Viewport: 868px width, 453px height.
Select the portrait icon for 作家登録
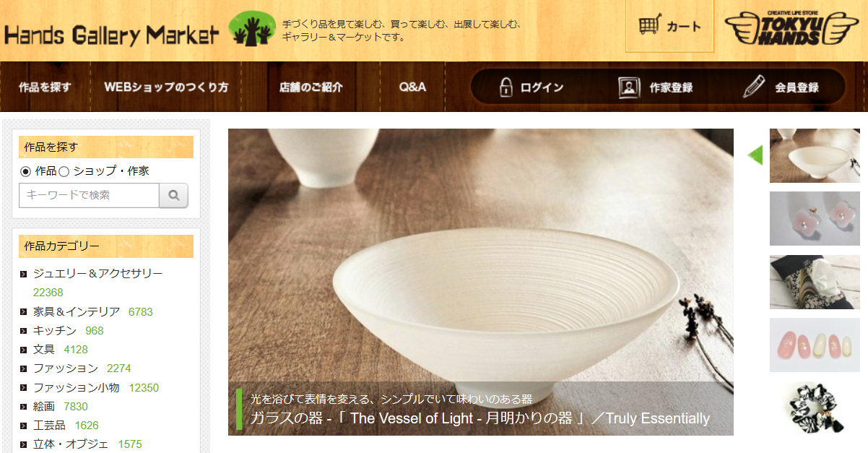pyautogui.click(x=629, y=87)
